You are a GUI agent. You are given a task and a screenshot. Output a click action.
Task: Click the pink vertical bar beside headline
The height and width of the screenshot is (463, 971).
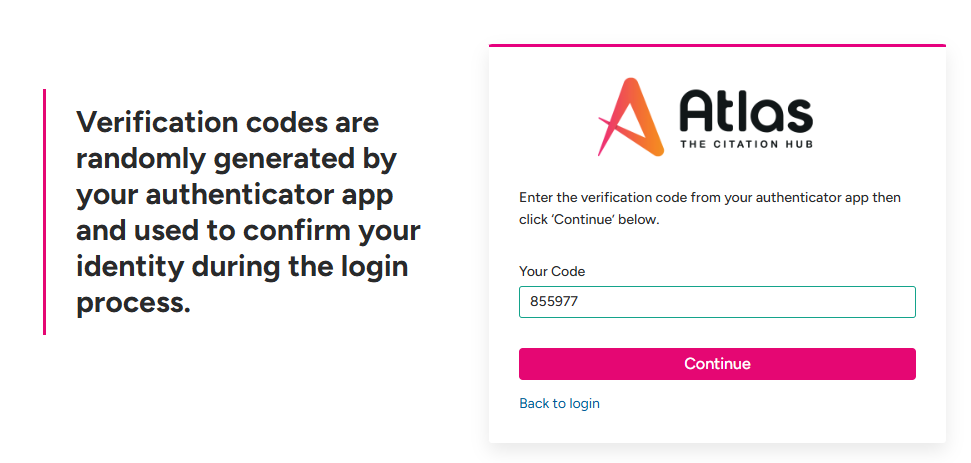coord(45,212)
